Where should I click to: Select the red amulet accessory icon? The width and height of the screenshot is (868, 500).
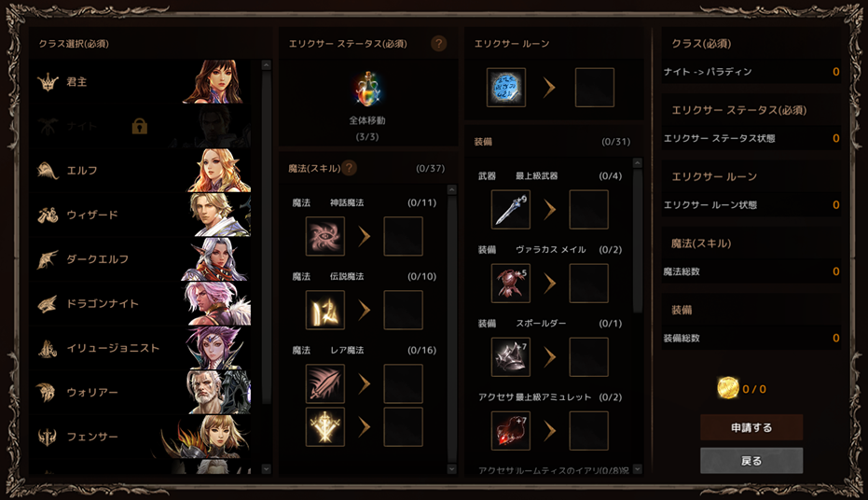[510, 431]
